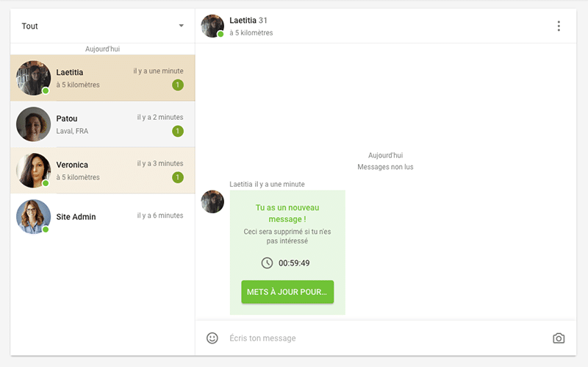Open the Laetitia conversation

pos(103,78)
